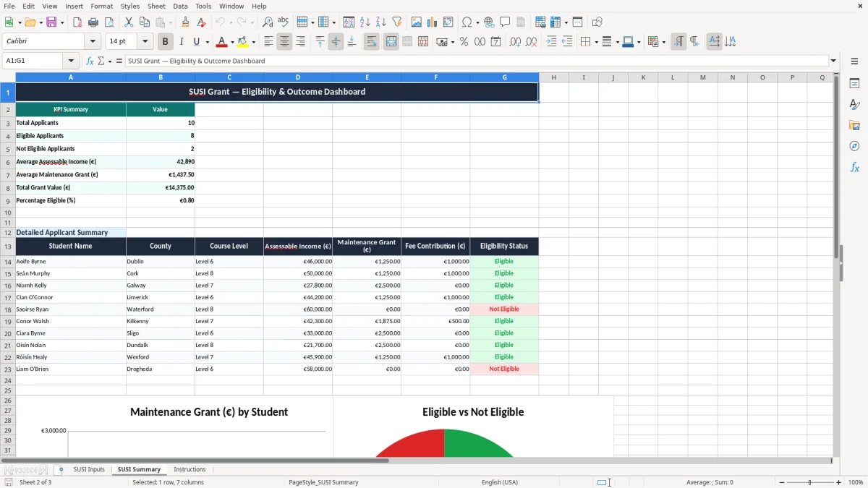Click the Increase Indent icon

coord(551,42)
